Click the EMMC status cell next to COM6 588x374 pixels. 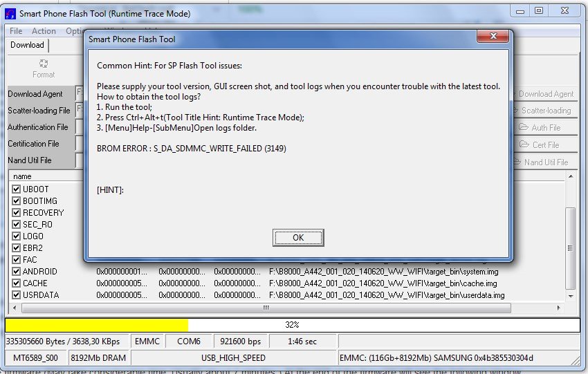pos(147,342)
